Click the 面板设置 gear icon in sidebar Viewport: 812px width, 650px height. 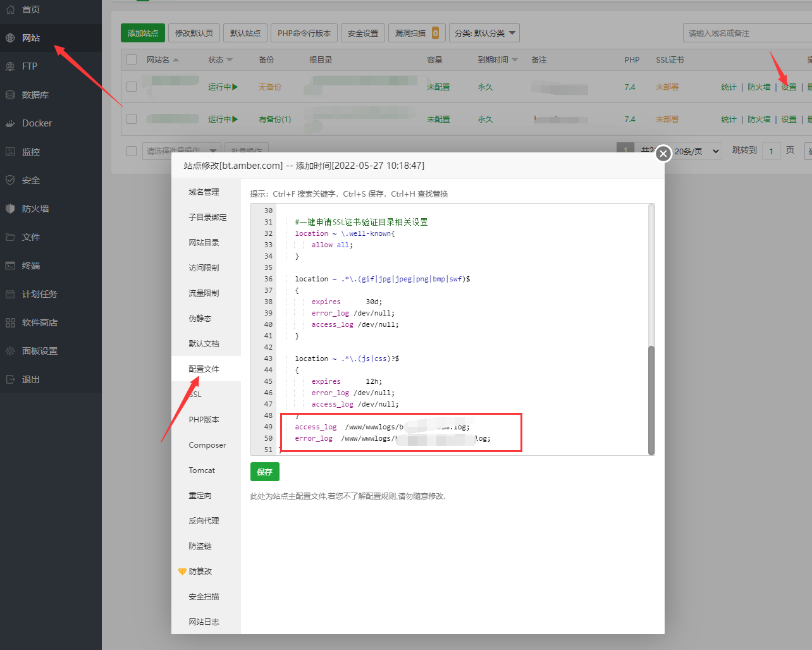[10, 351]
